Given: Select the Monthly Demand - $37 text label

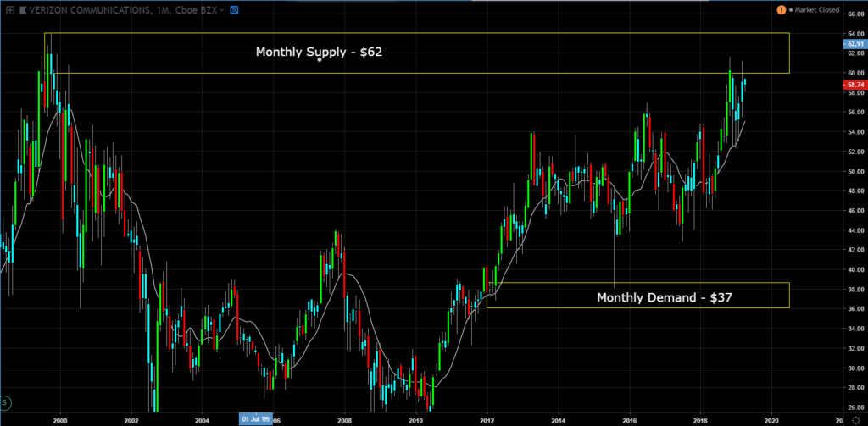Looking at the screenshot, I should 665,297.
